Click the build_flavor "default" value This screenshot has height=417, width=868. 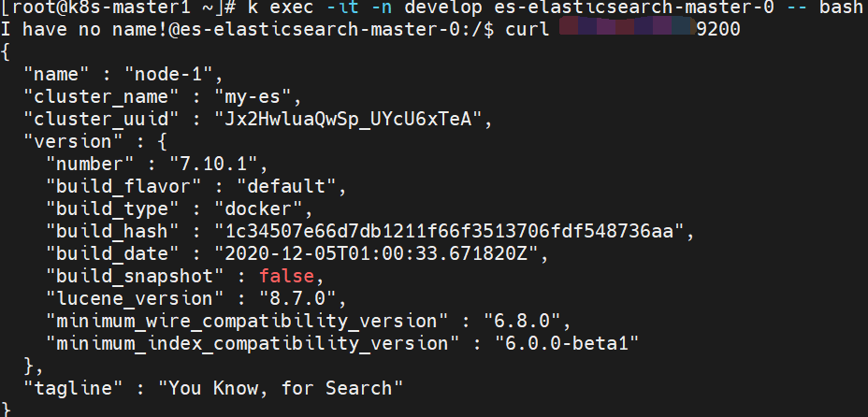coord(291,186)
